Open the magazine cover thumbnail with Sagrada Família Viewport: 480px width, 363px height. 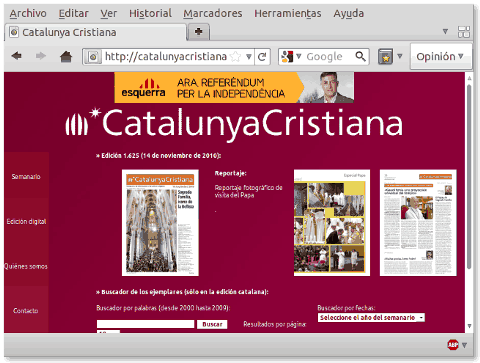(x=160, y=223)
